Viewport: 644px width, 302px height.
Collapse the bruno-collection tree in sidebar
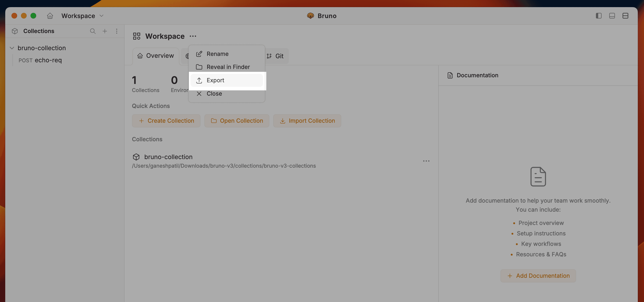pyautogui.click(x=12, y=48)
